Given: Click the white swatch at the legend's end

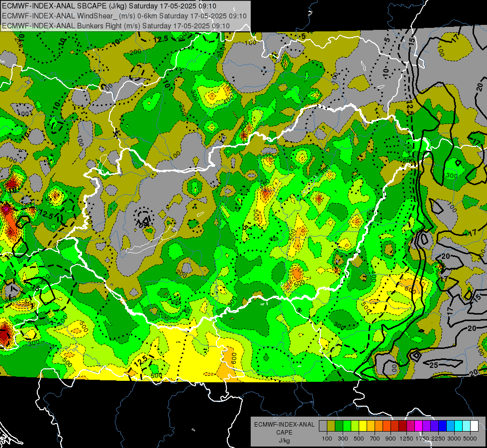Looking at the screenshot, I should tap(474, 426).
